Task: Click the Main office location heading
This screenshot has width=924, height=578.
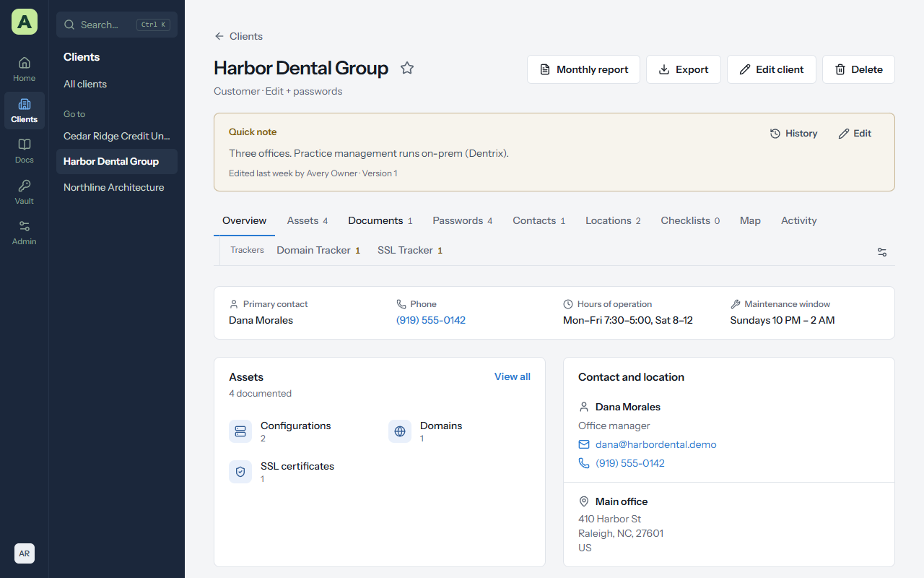Action: tap(622, 501)
